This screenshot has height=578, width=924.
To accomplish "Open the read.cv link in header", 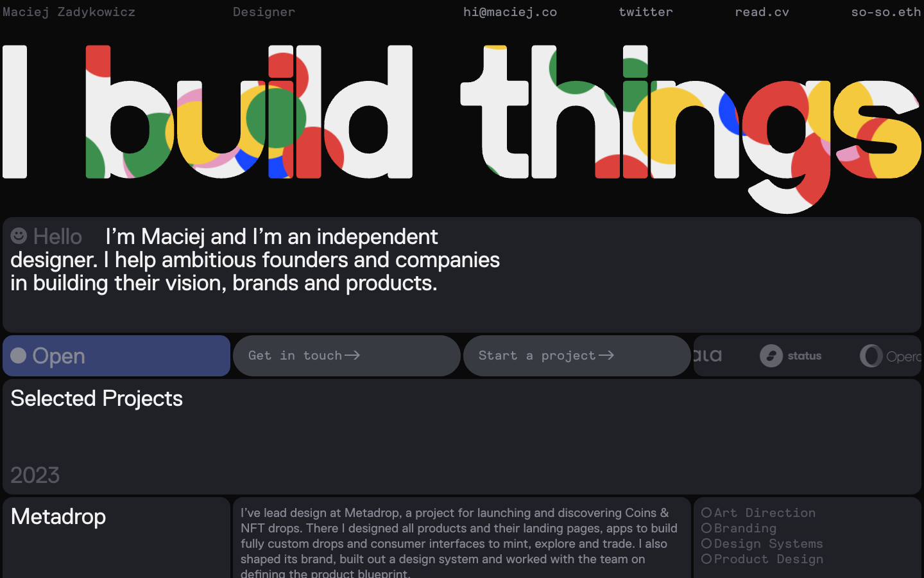I will 762,12.
